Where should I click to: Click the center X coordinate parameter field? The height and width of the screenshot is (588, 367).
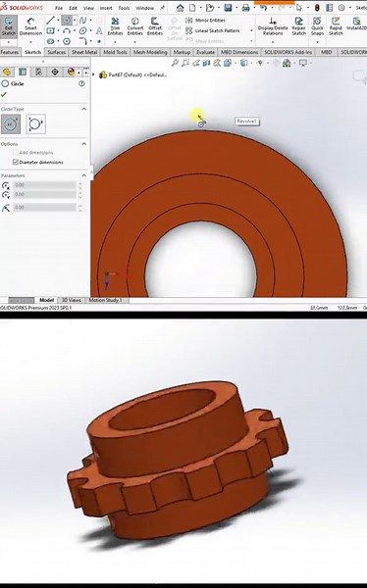tap(44, 185)
